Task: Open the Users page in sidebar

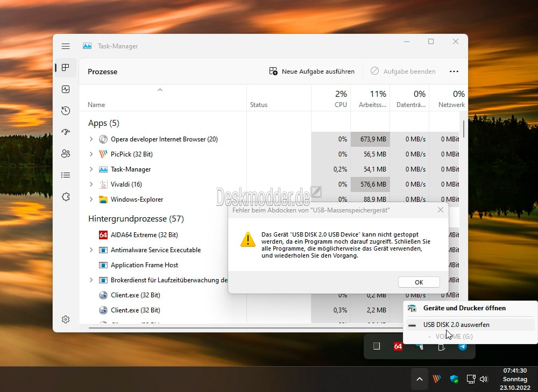Action: [x=66, y=153]
